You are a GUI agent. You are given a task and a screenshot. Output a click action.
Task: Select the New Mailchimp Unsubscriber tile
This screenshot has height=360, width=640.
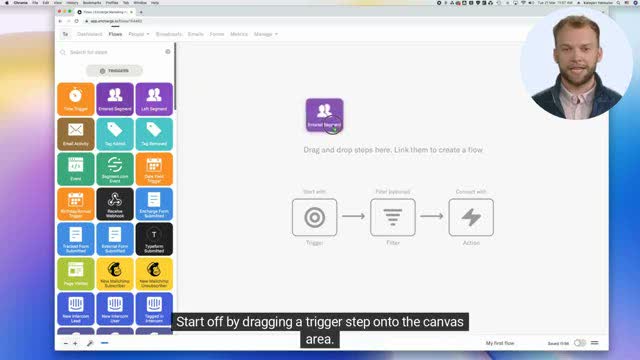click(154, 274)
